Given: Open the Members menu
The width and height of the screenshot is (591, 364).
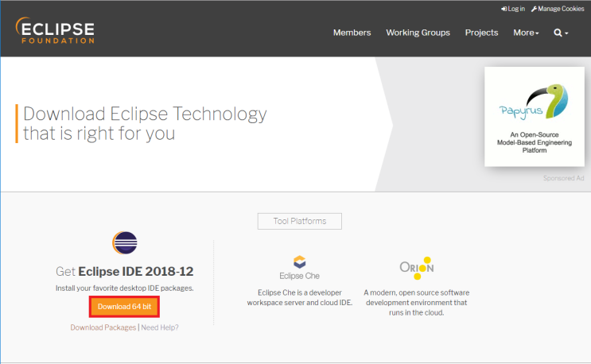Looking at the screenshot, I should click(352, 33).
